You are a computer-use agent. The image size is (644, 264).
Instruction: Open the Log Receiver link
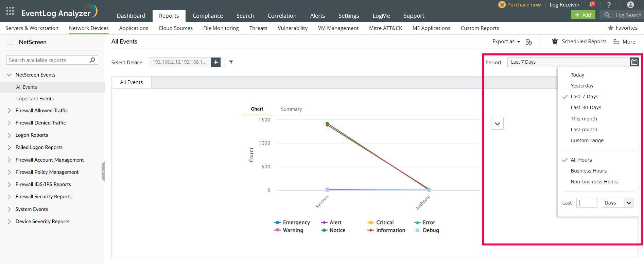(x=564, y=5)
